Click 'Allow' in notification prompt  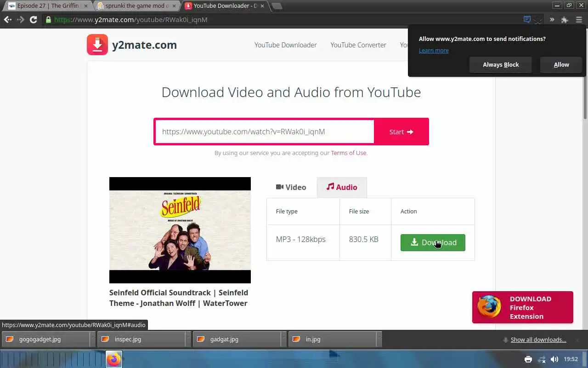[x=561, y=65]
